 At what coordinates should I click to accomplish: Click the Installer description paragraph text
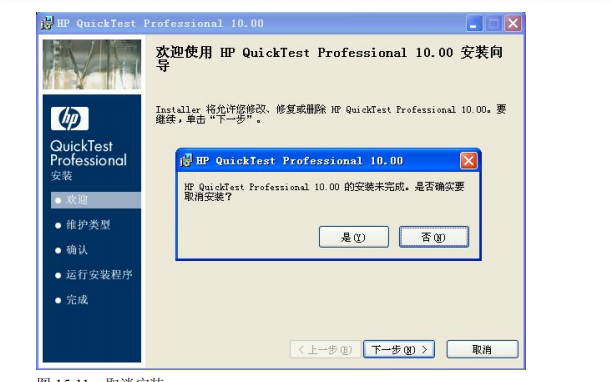(x=331, y=114)
